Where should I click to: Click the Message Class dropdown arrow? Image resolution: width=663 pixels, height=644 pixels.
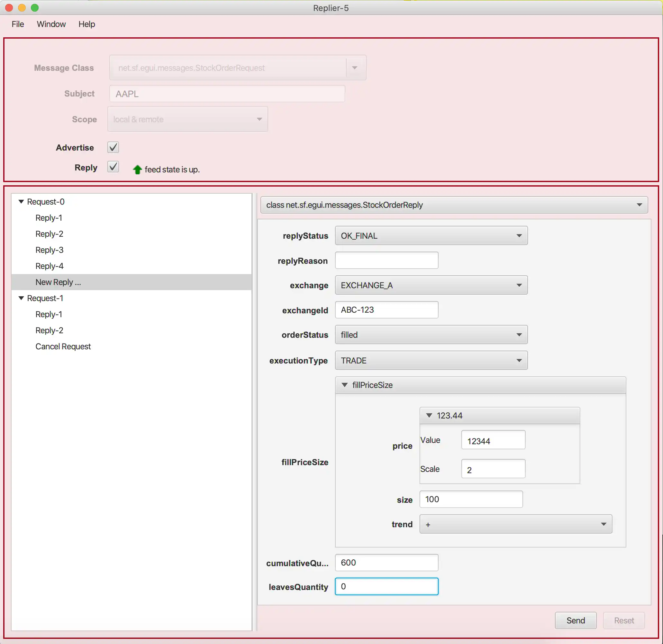click(355, 67)
